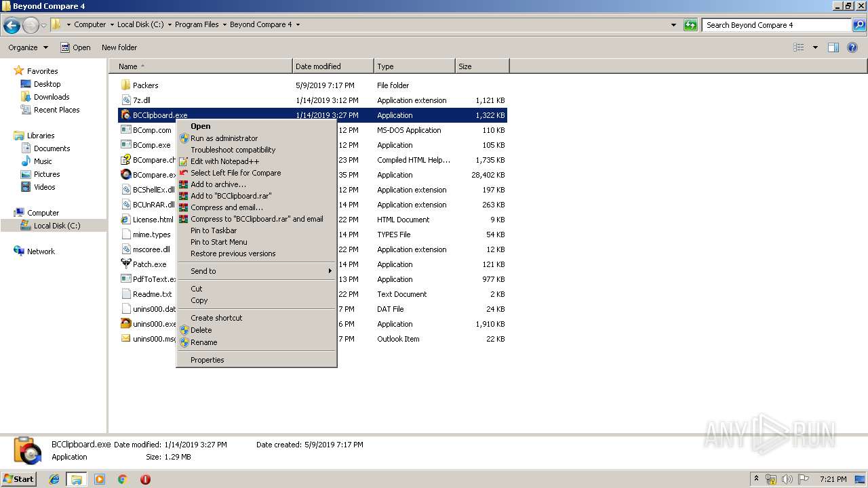Click the Windows Start button
This screenshot has width=868, height=488.
coord(19,479)
